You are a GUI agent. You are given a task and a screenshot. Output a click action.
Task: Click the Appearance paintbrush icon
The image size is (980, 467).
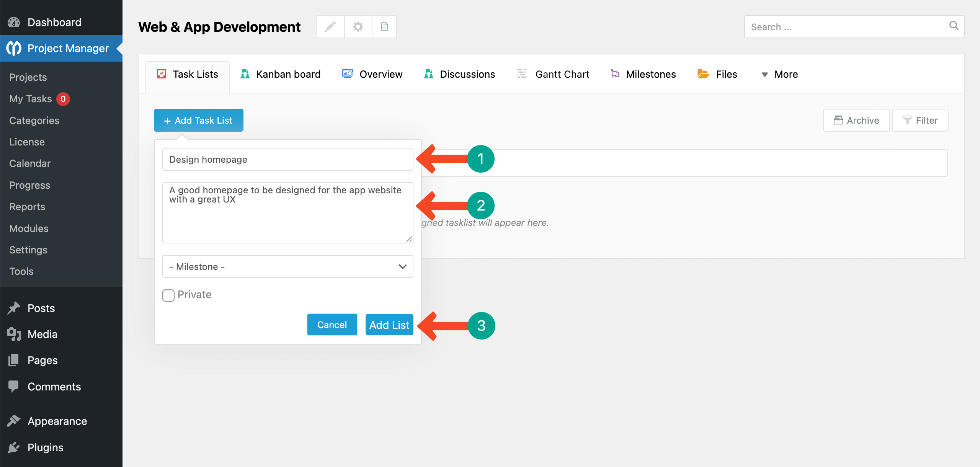click(x=14, y=421)
